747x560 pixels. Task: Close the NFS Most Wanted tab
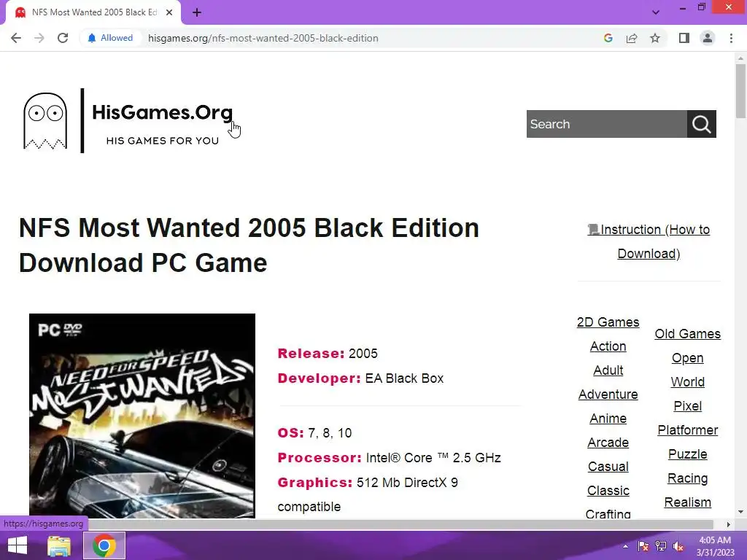(x=169, y=12)
